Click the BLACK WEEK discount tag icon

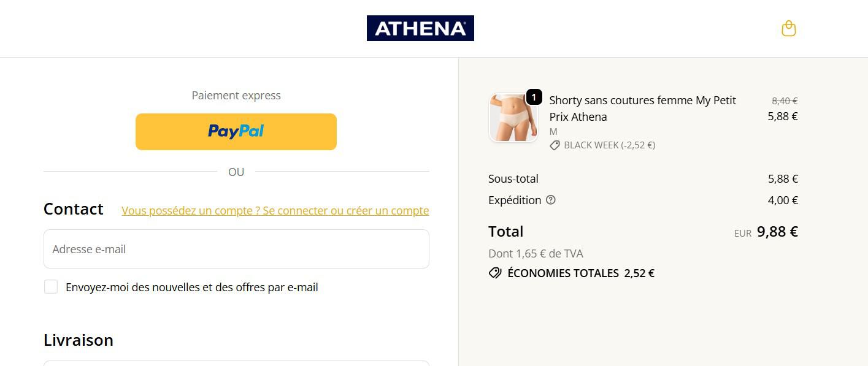coord(555,145)
